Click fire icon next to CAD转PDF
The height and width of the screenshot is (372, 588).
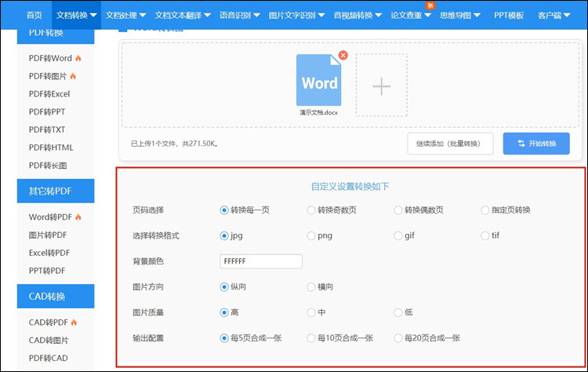coord(74,322)
